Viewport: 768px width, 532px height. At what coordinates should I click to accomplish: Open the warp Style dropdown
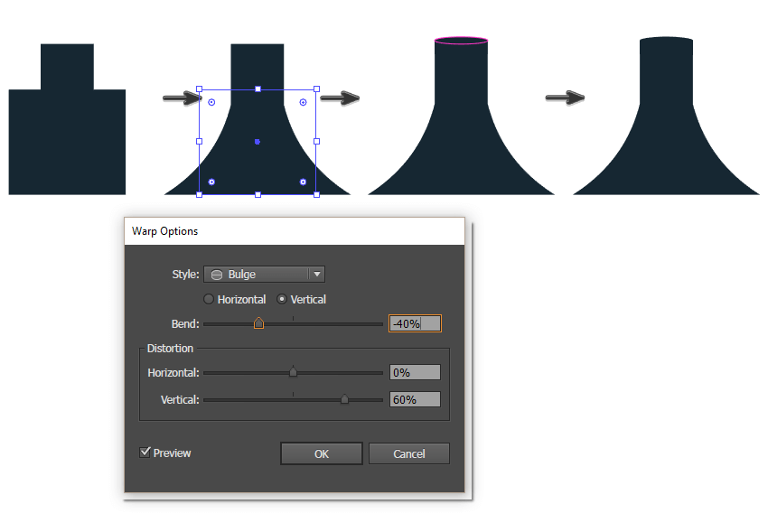pyautogui.click(x=264, y=274)
